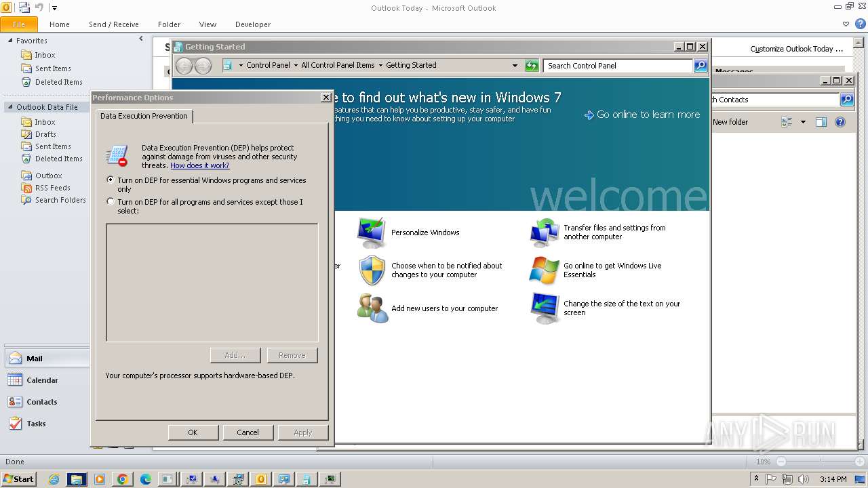Viewport: 868px width, 488px height.
Task: Open the Quick Access Toolbar customize dropdown
Action: (x=55, y=8)
